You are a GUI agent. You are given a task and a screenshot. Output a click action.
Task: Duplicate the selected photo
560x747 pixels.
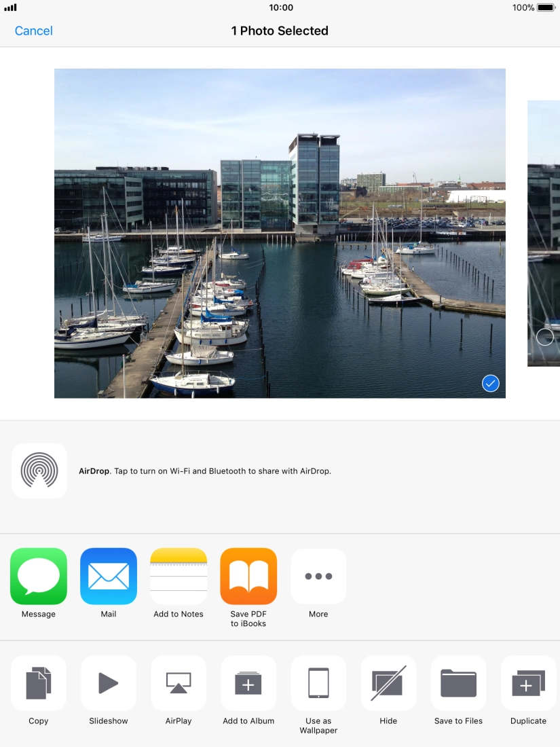click(x=528, y=683)
